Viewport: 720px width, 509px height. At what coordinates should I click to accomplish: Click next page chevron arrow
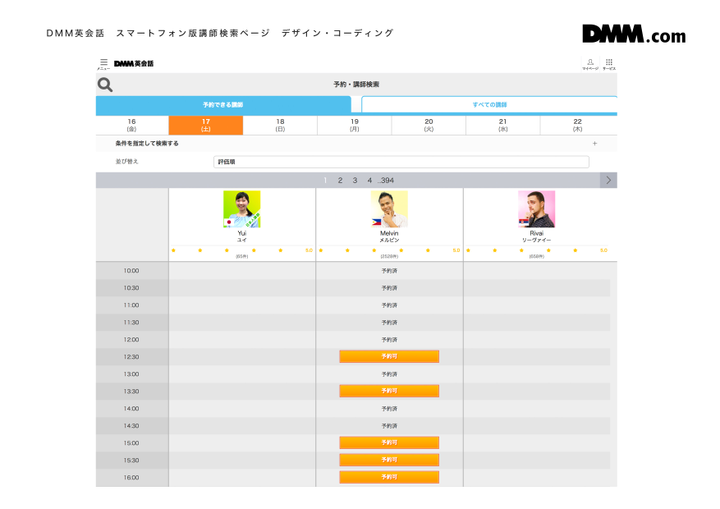(x=608, y=180)
